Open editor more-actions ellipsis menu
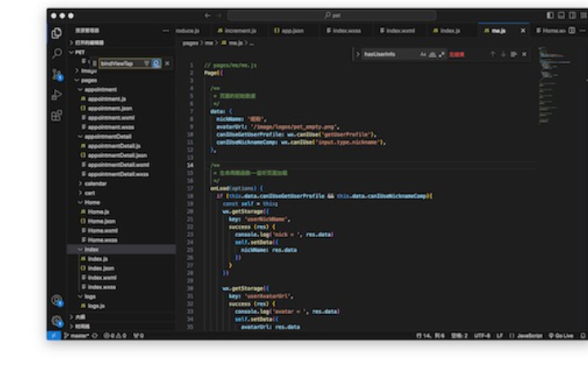Screen dimensions: 588x368 point(583,30)
